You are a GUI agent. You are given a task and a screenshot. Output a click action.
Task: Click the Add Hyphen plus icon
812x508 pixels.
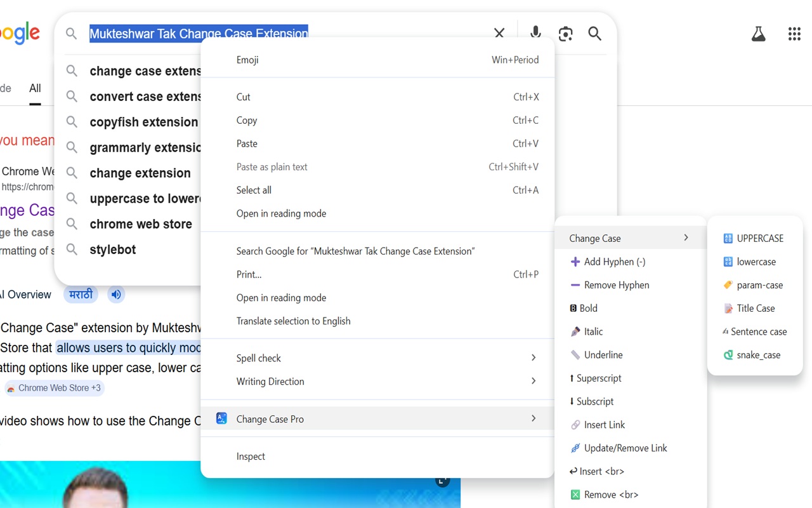click(x=575, y=262)
